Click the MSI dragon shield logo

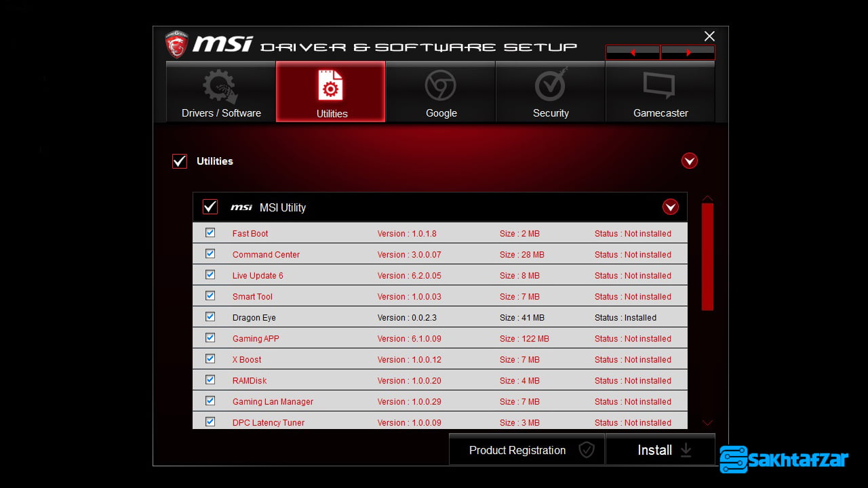coord(177,44)
